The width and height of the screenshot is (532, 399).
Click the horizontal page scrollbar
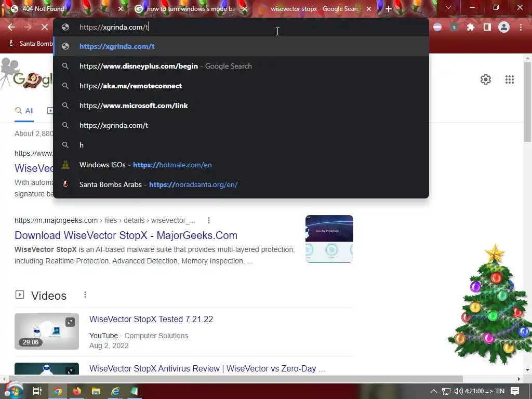click(x=236, y=379)
